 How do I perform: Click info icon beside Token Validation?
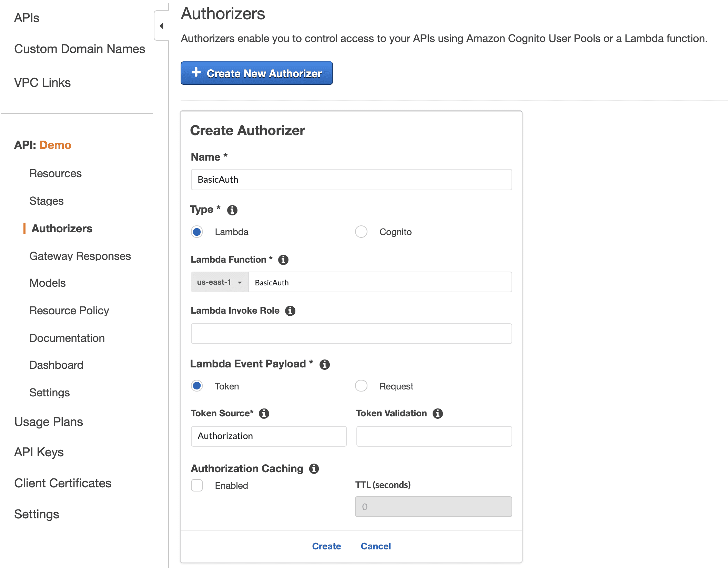438,413
